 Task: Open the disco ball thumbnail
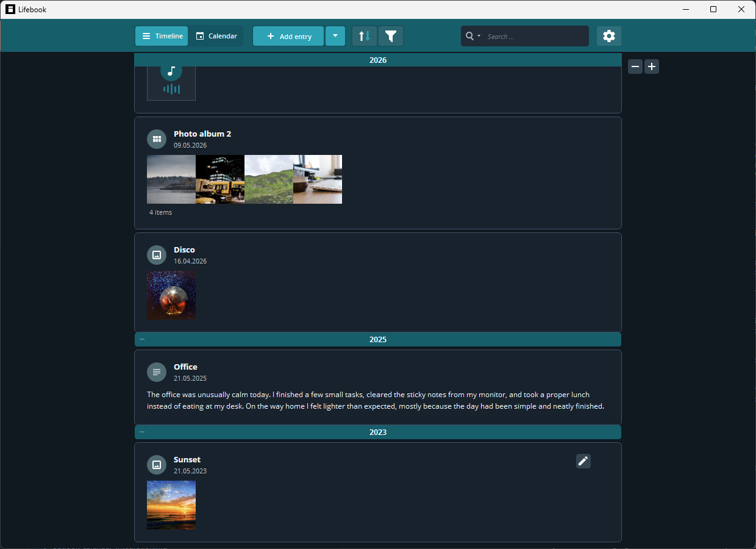pos(171,295)
